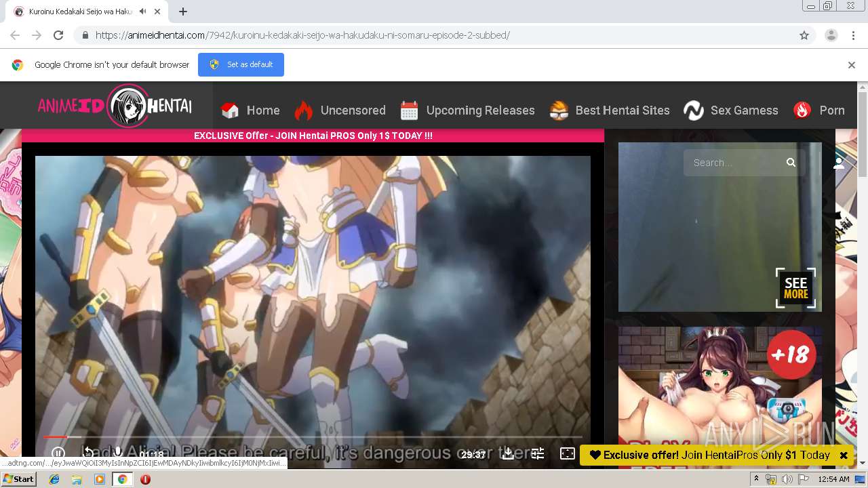The width and height of the screenshot is (868, 488).
Task: Enter fullscreen with the fullscreen icon
Action: click(x=568, y=453)
